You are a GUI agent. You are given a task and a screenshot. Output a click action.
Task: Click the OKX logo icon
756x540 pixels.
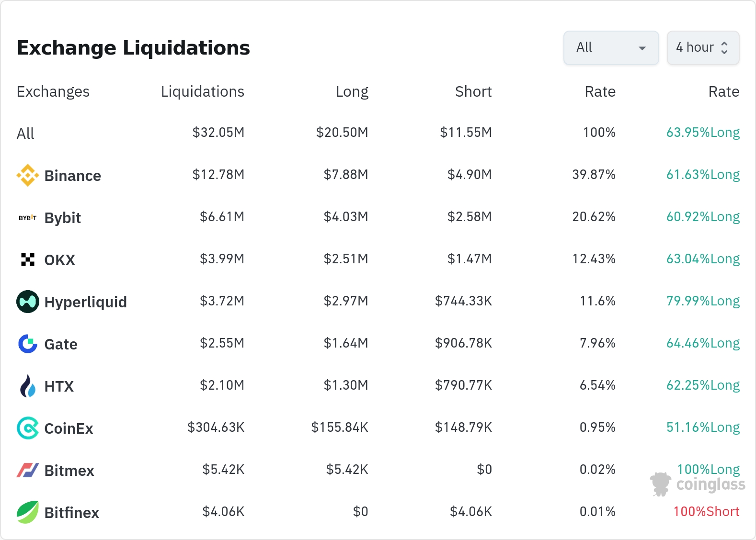(28, 259)
